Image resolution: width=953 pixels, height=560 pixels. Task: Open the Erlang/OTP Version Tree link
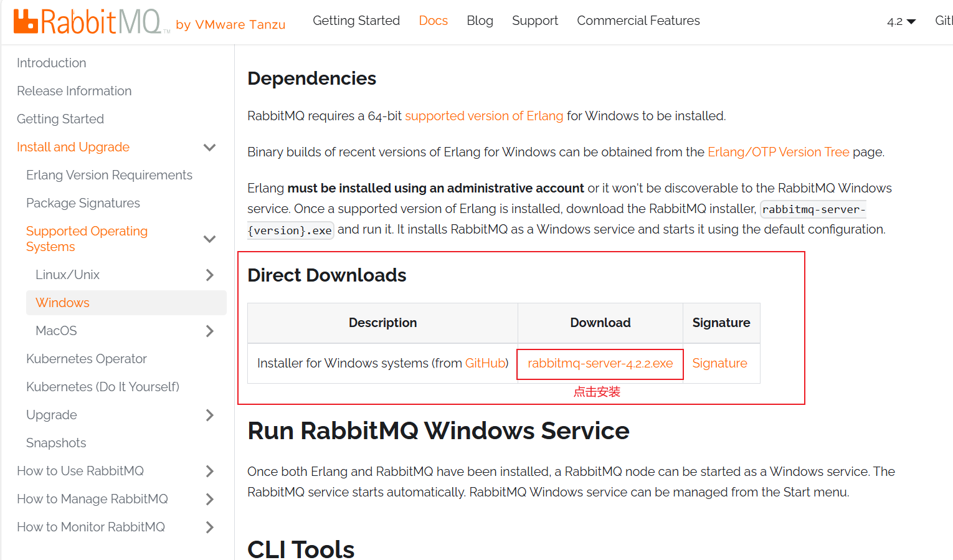pos(779,152)
